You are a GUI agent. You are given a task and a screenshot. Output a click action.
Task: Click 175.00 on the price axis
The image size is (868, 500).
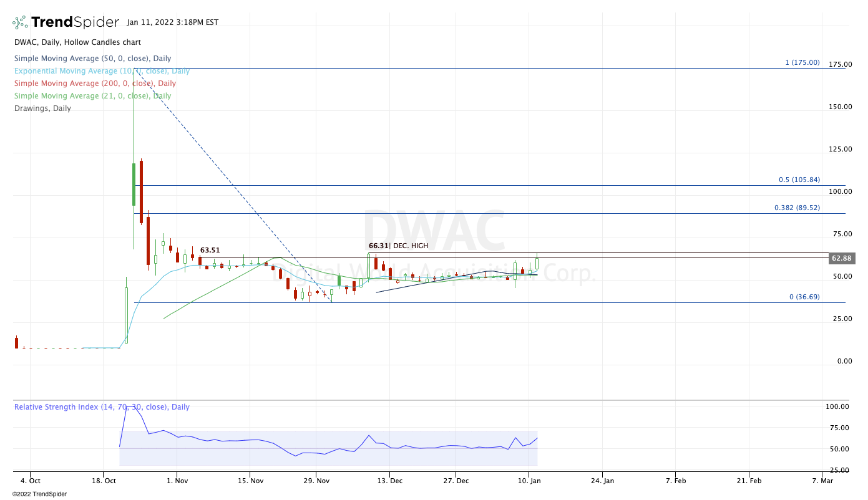click(840, 64)
